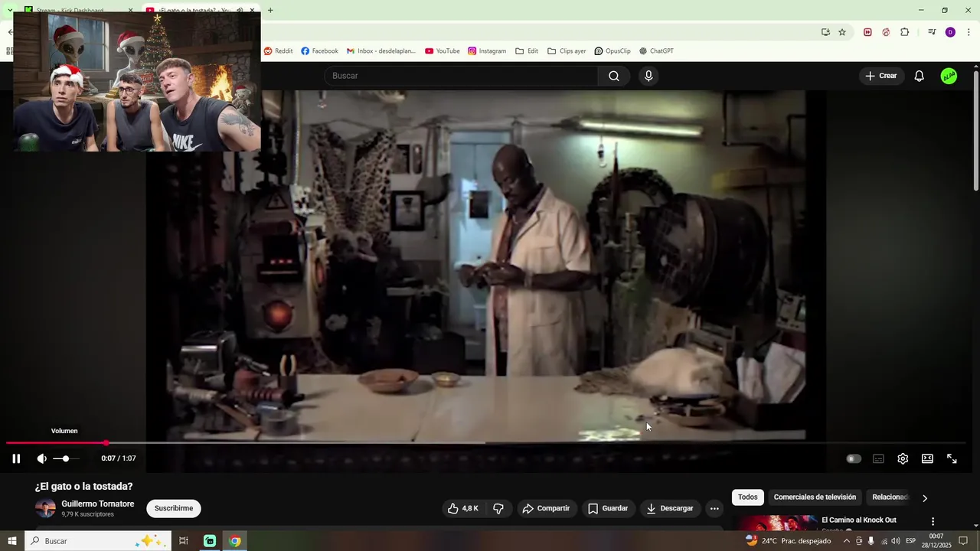The image size is (980, 551).
Task: Open options for El Camino al Knock Out
Action: [933, 522]
